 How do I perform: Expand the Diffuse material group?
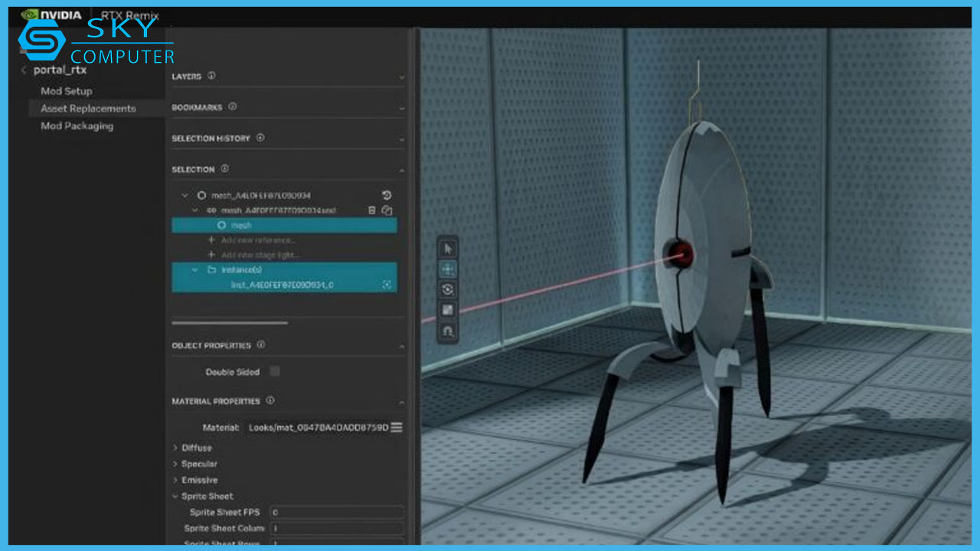[175, 448]
